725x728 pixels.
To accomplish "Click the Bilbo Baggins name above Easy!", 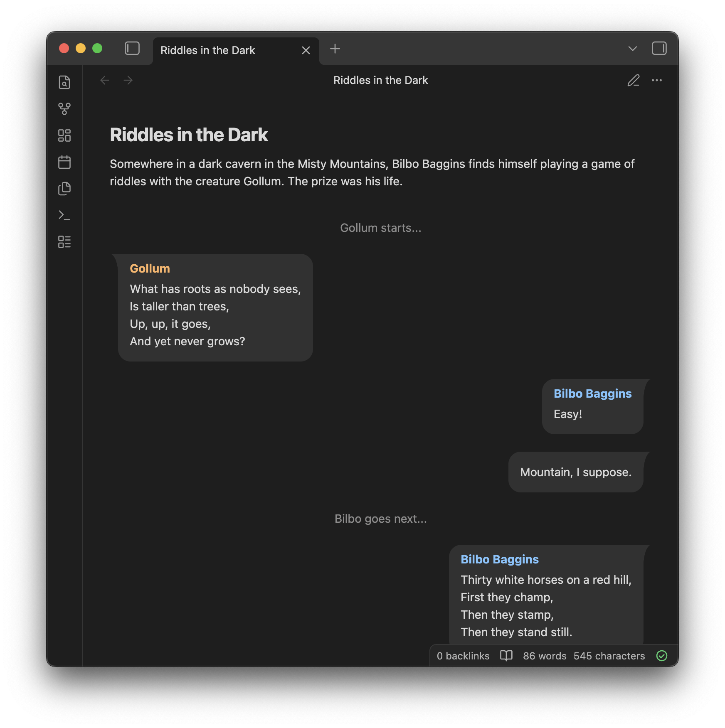I will coord(592,394).
